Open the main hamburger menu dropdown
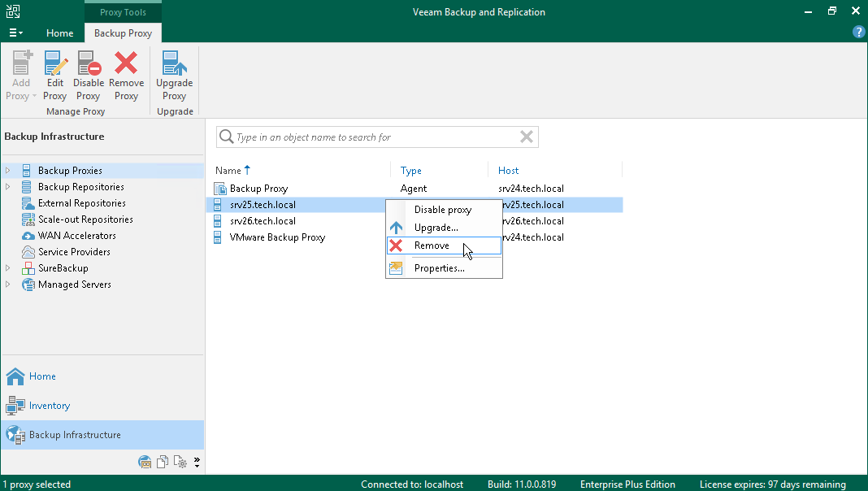 click(15, 33)
